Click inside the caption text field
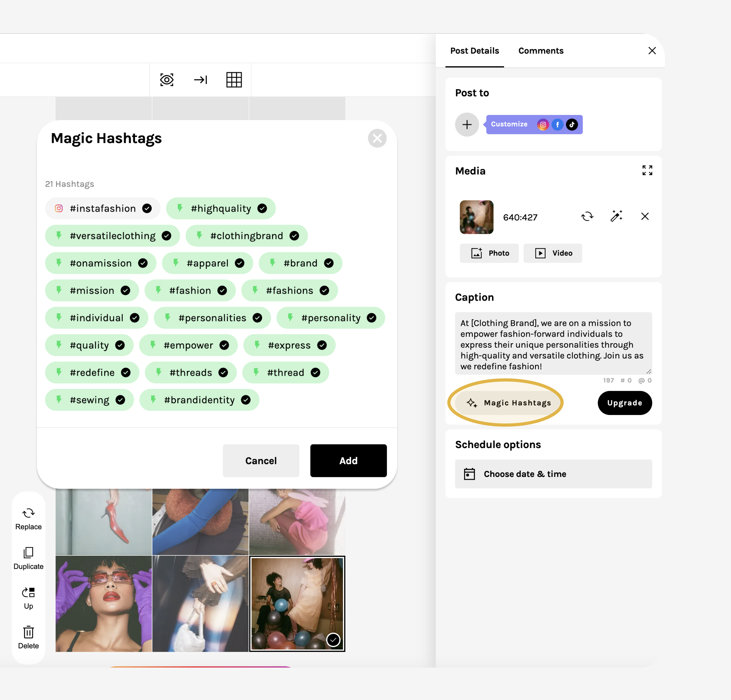The height and width of the screenshot is (700, 731). pos(553,344)
